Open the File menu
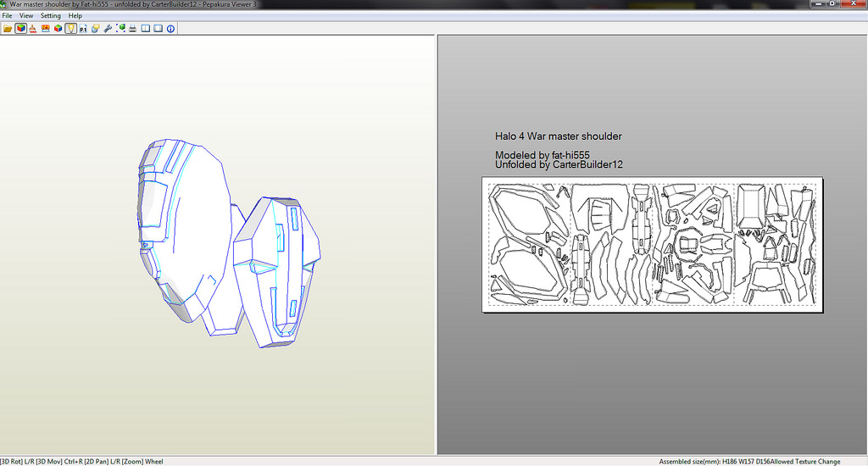This screenshot has width=868, height=466. (x=7, y=15)
